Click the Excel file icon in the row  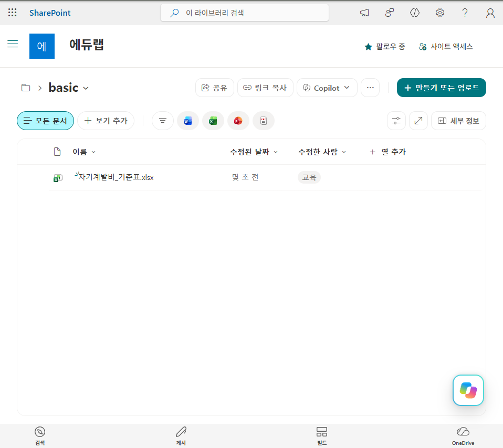(58, 178)
